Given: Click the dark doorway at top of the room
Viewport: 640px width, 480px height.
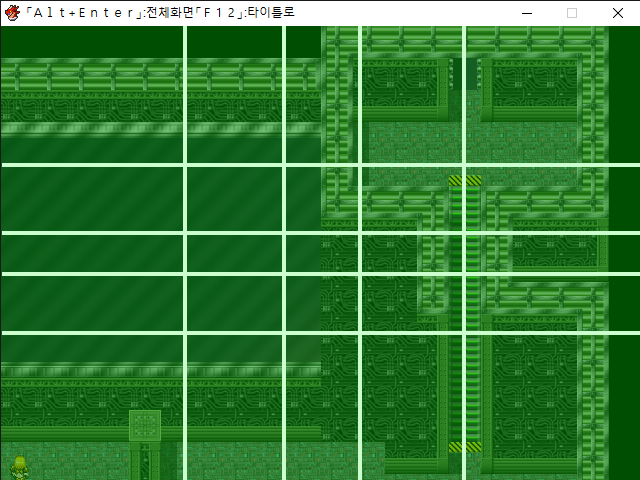Looking at the screenshot, I should click(465, 74).
